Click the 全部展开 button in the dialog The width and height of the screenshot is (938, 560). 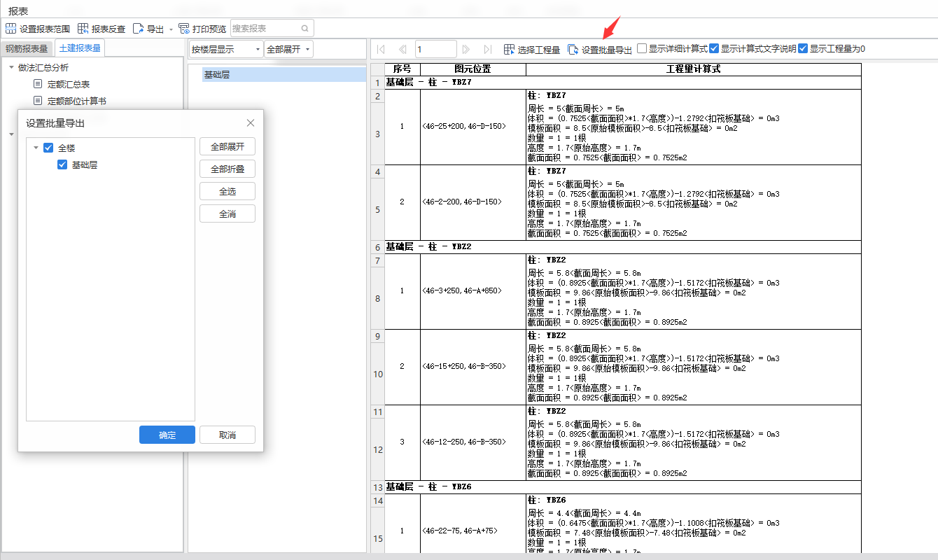point(227,147)
